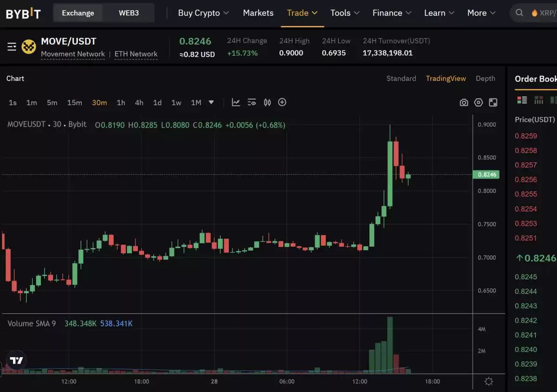Click the MOVEUSDT 30 Bybit chart legend

47,124
